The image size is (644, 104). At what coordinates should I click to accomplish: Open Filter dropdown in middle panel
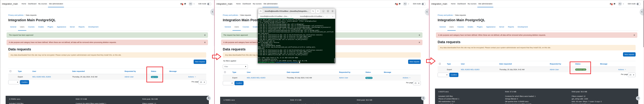(235, 67)
